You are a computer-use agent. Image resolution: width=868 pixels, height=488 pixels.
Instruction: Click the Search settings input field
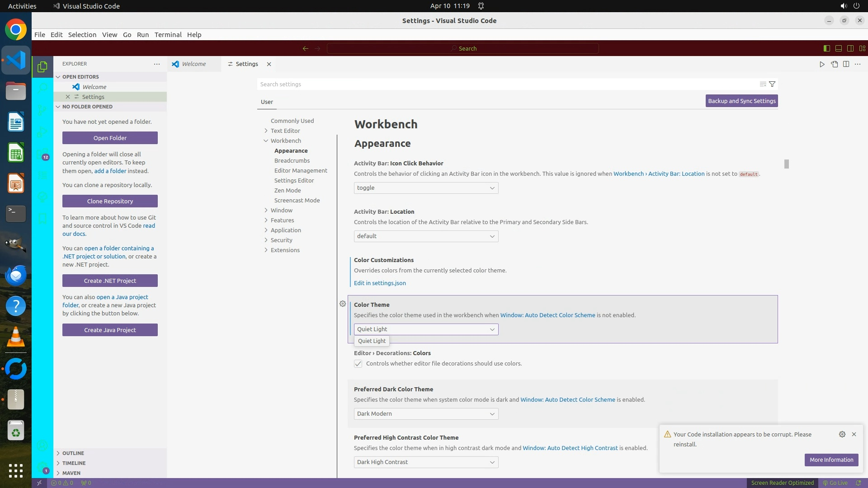(506, 84)
